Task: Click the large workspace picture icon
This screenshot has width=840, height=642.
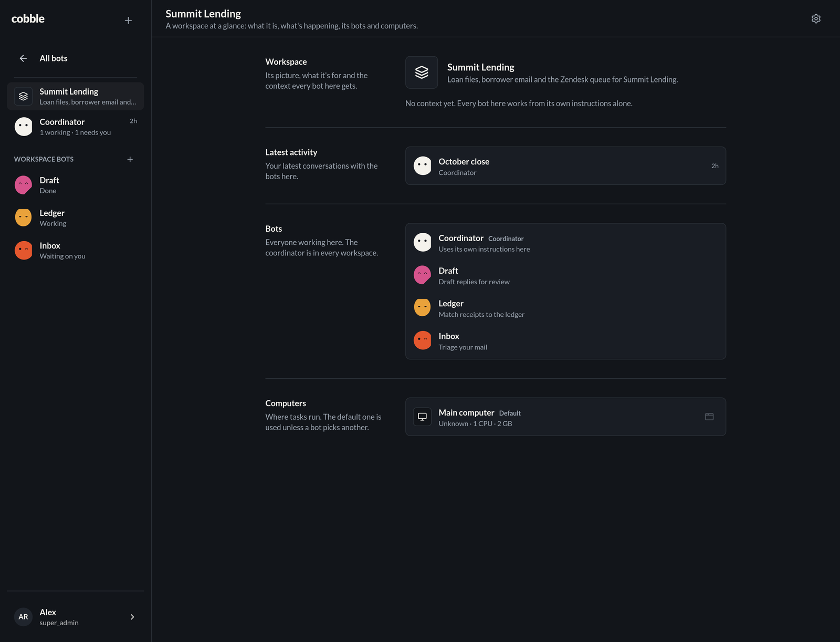Action: (422, 73)
